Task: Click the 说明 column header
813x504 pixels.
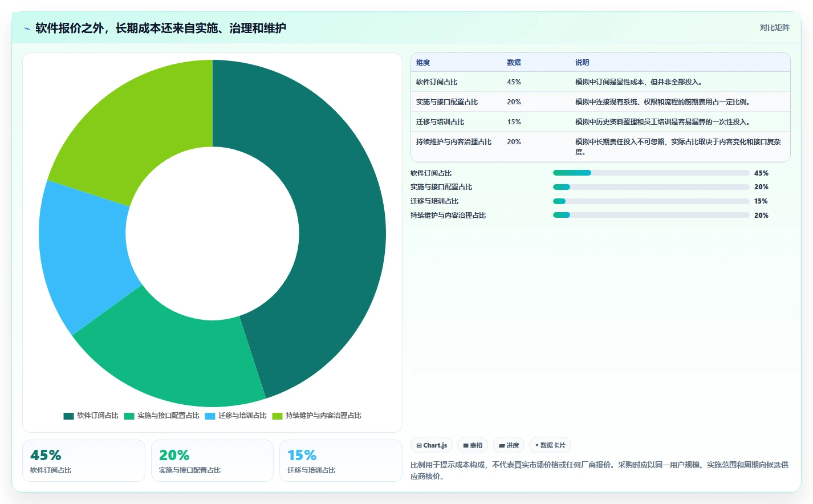Action: pos(582,63)
